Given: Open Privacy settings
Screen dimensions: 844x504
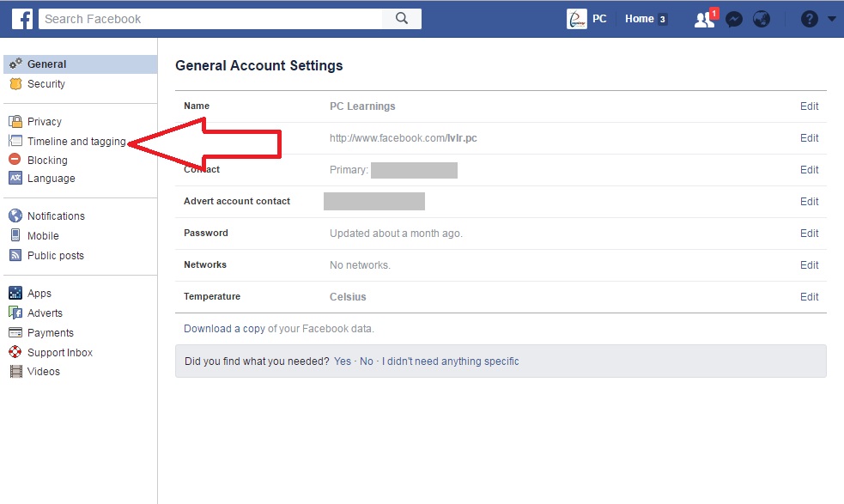Looking at the screenshot, I should (x=45, y=122).
